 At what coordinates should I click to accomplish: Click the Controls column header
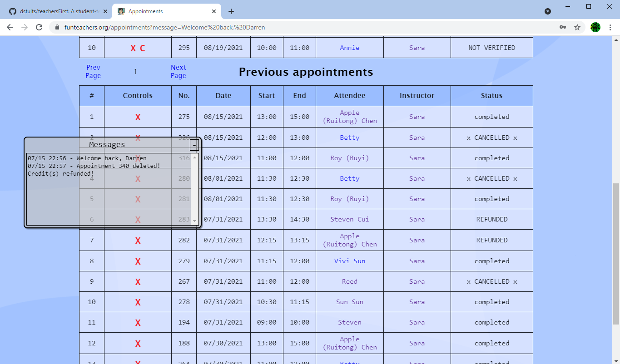[138, 96]
